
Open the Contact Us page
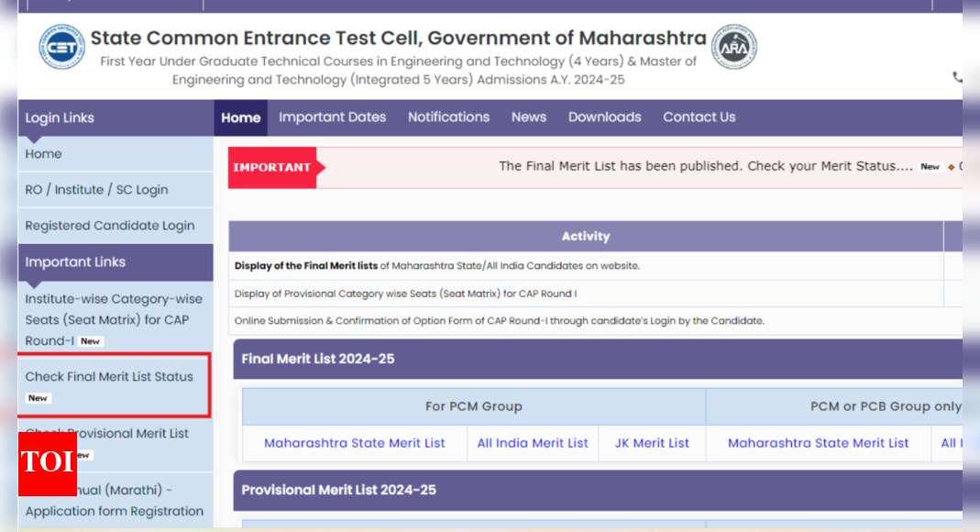click(x=699, y=116)
